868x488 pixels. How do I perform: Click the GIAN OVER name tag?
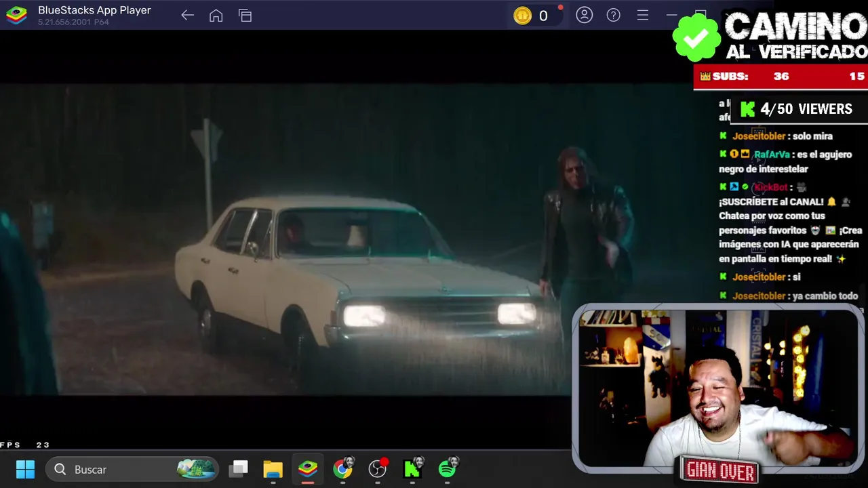tap(720, 470)
